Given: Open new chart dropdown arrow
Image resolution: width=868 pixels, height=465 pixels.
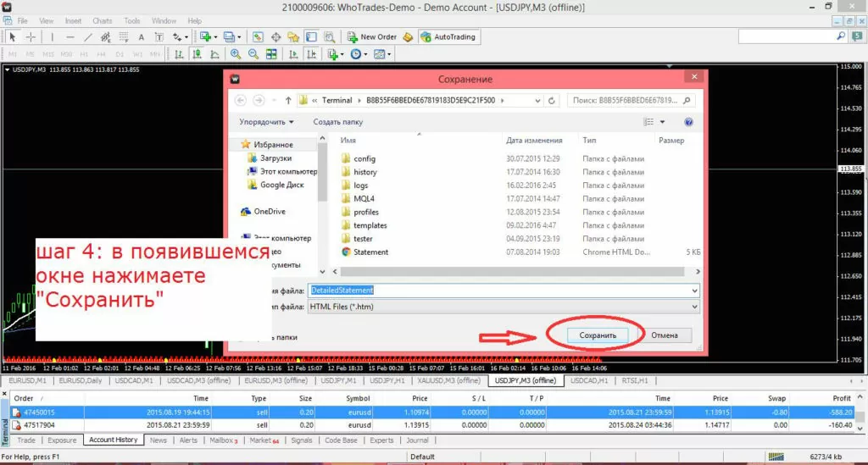Looking at the screenshot, I should pyautogui.click(x=215, y=37).
